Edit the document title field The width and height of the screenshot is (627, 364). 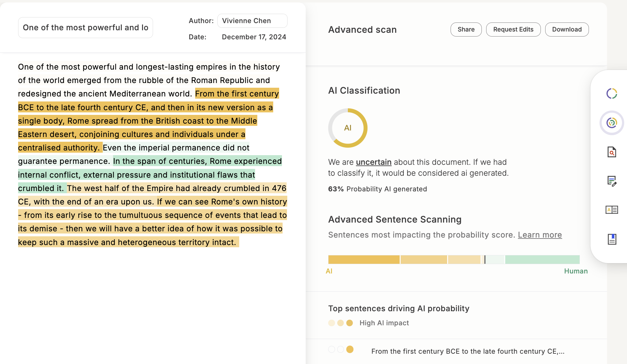click(85, 27)
